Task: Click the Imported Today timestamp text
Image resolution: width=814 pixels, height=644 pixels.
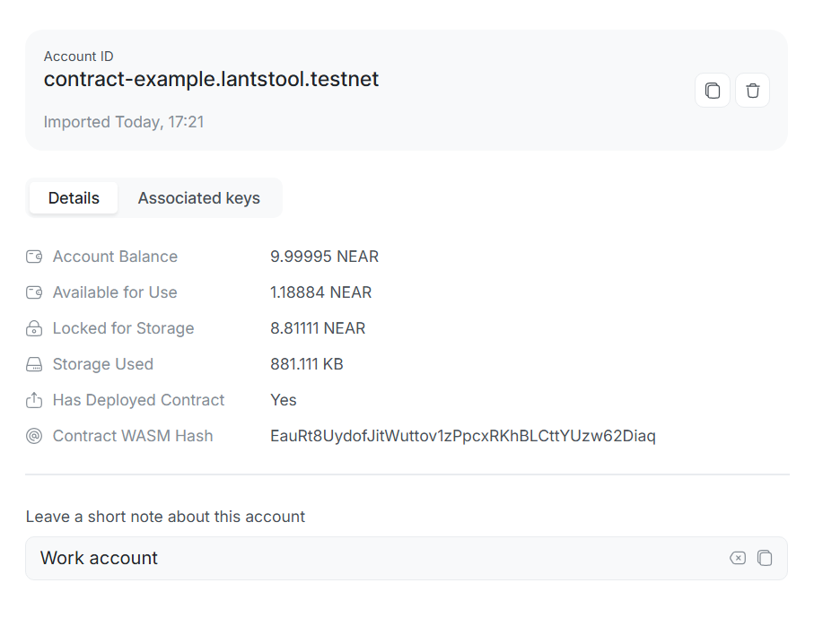Action: pyautogui.click(x=124, y=122)
